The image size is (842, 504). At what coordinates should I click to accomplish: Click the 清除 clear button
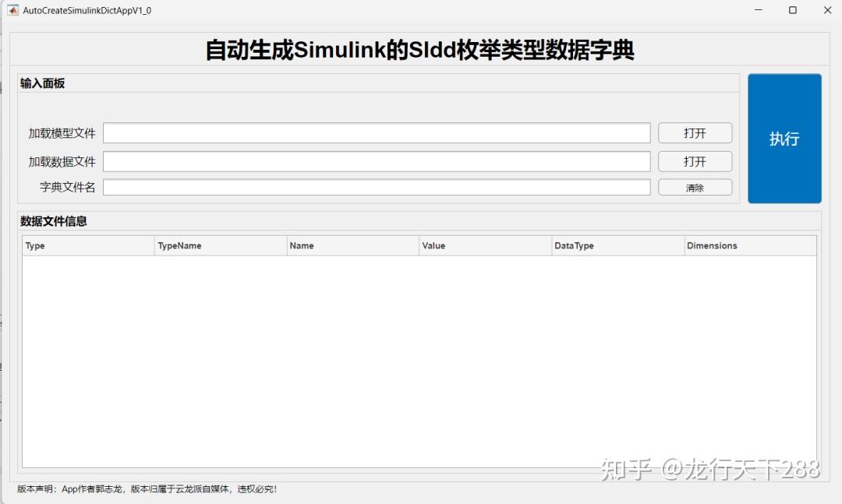[x=695, y=187]
